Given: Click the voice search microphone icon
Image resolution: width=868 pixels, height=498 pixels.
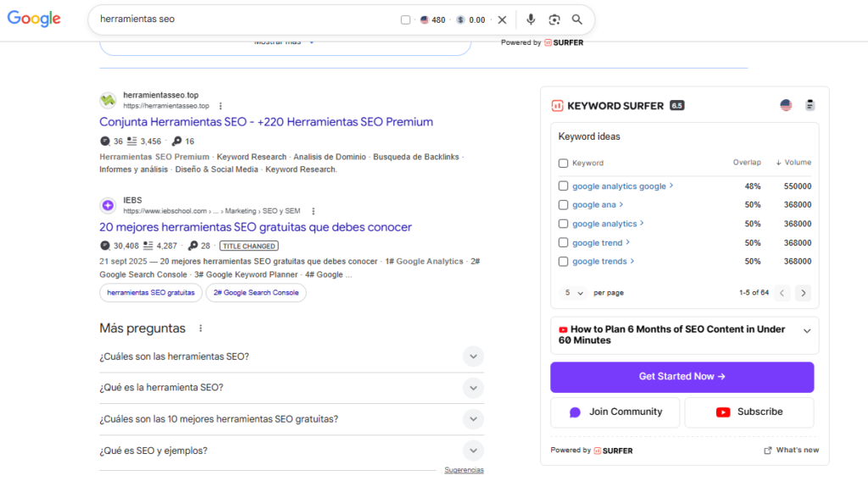Looking at the screenshot, I should coord(531,19).
